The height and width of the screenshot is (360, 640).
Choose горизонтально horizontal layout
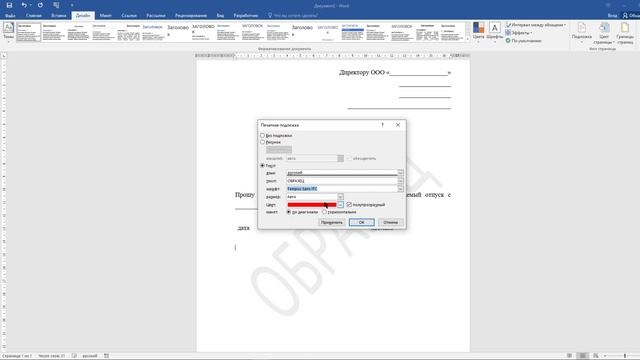pyautogui.click(x=324, y=212)
